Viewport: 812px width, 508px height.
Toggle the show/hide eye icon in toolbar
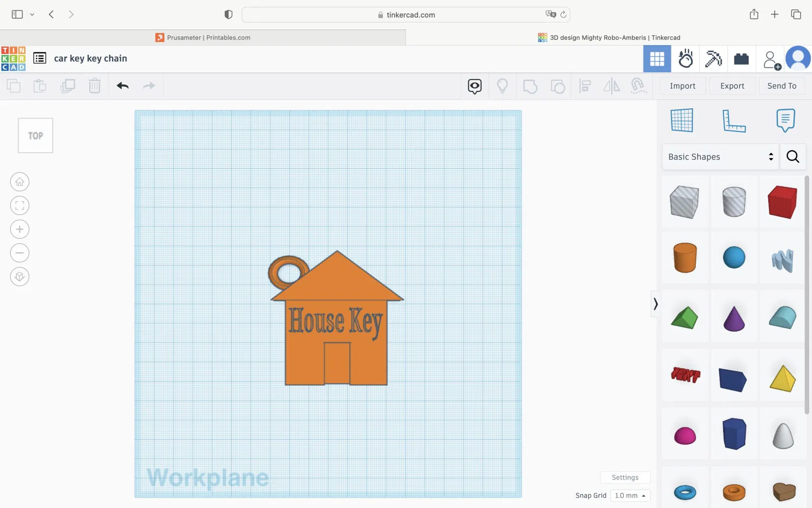[x=475, y=86]
